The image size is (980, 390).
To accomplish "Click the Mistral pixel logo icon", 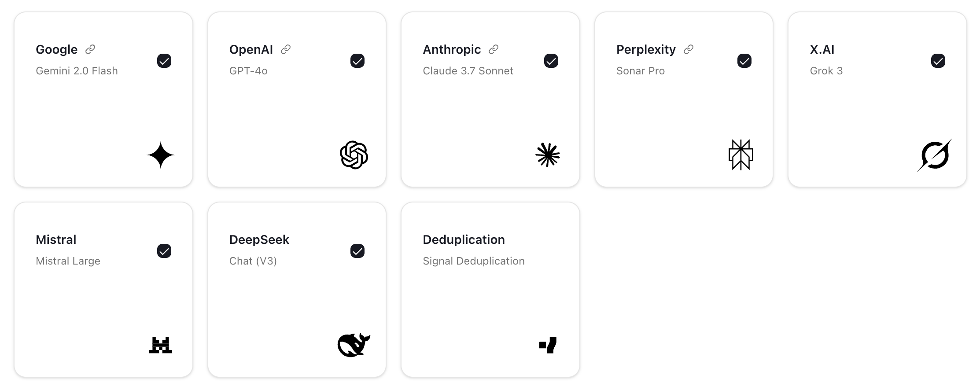I will click(x=161, y=345).
